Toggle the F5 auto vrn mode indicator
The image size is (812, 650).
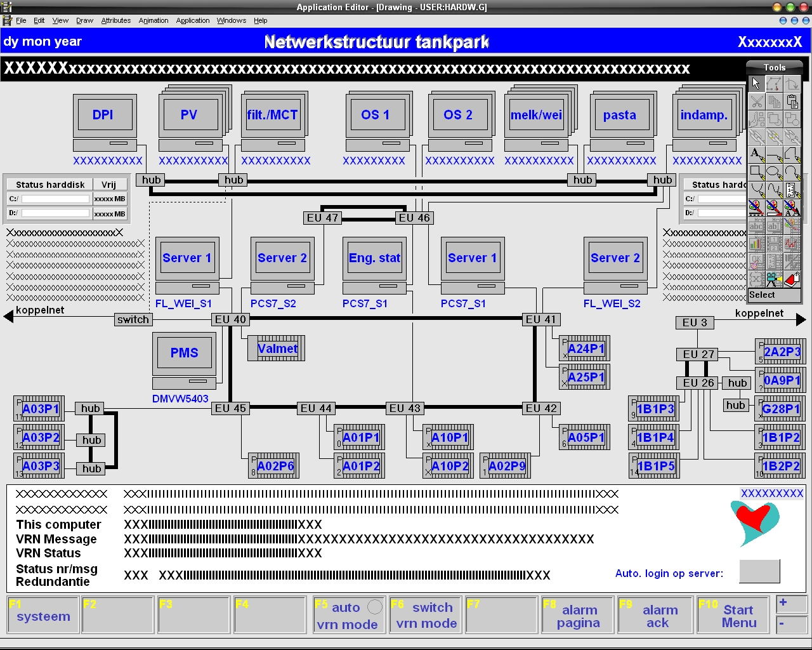point(375,607)
